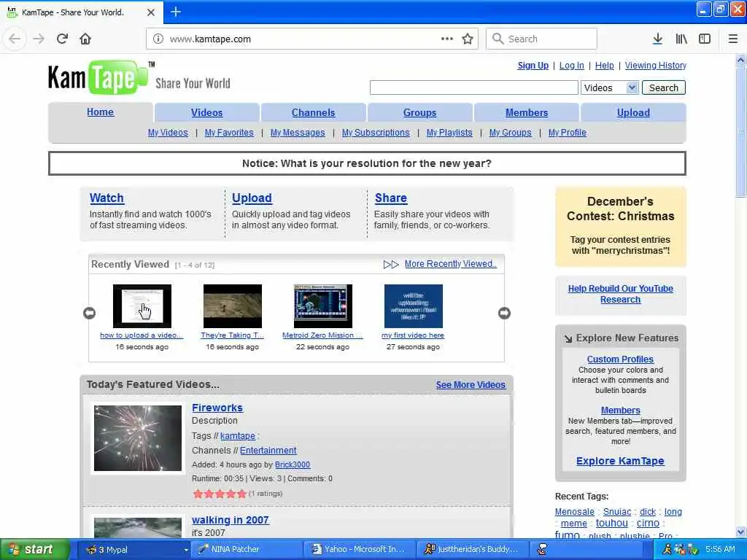This screenshot has height=560, width=747.
Task: Switch to NINA Patcher taskbar window
Action: pos(247,550)
